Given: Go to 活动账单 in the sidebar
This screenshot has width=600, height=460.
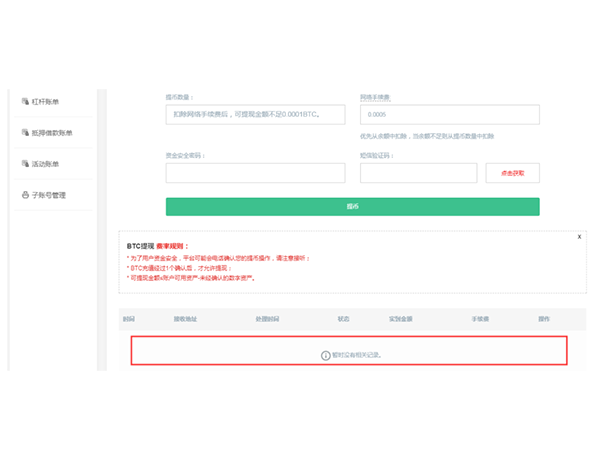Looking at the screenshot, I should [x=50, y=163].
